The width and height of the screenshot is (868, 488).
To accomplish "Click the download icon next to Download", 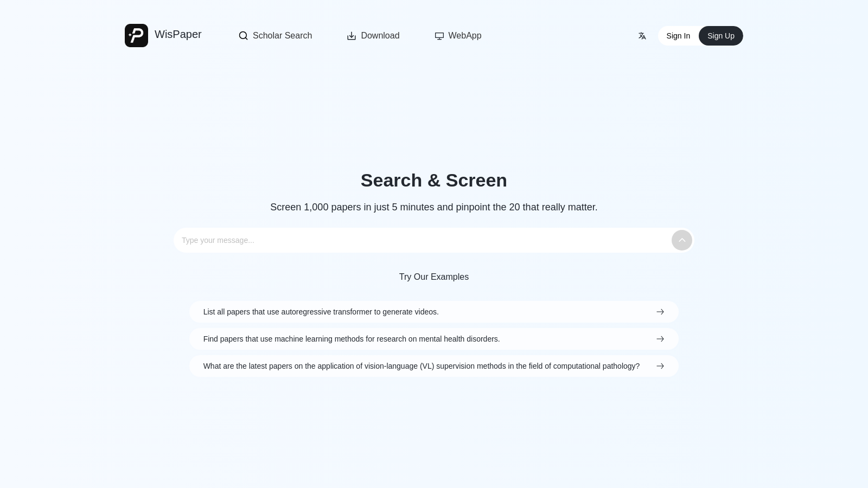I will tap(352, 35).
